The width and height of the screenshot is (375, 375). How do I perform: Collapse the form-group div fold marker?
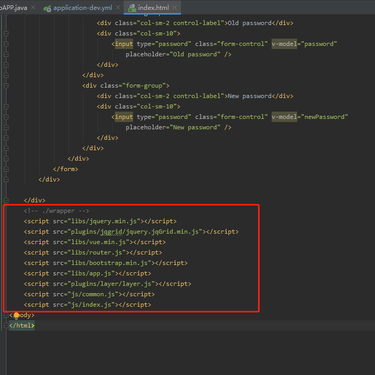tap(6, 86)
